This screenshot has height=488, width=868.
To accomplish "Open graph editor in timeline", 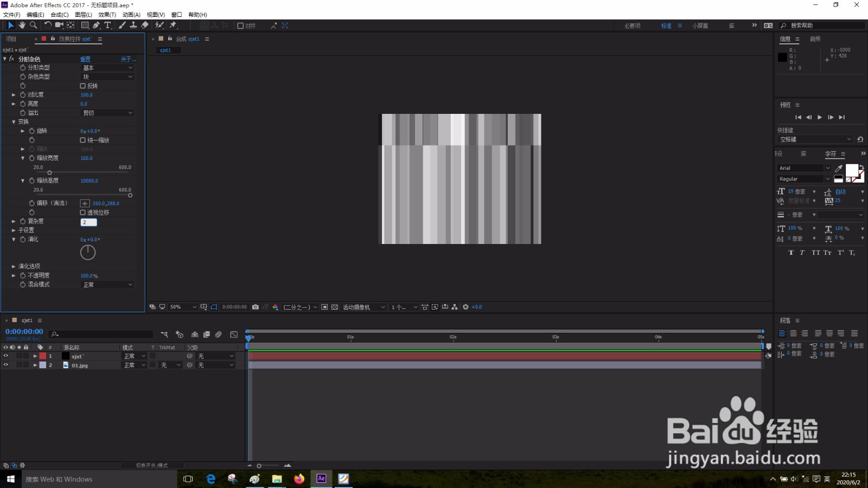I will tap(234, 335).
